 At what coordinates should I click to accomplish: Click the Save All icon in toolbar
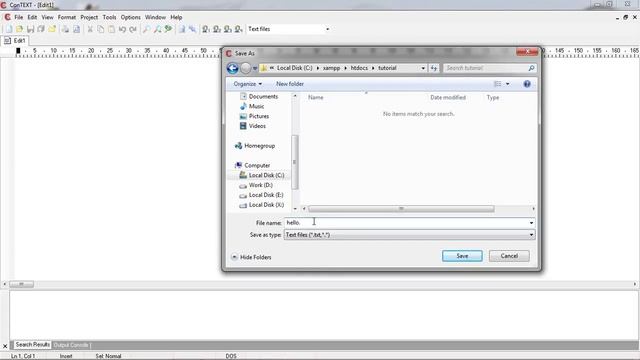click(x=41, y=29)
